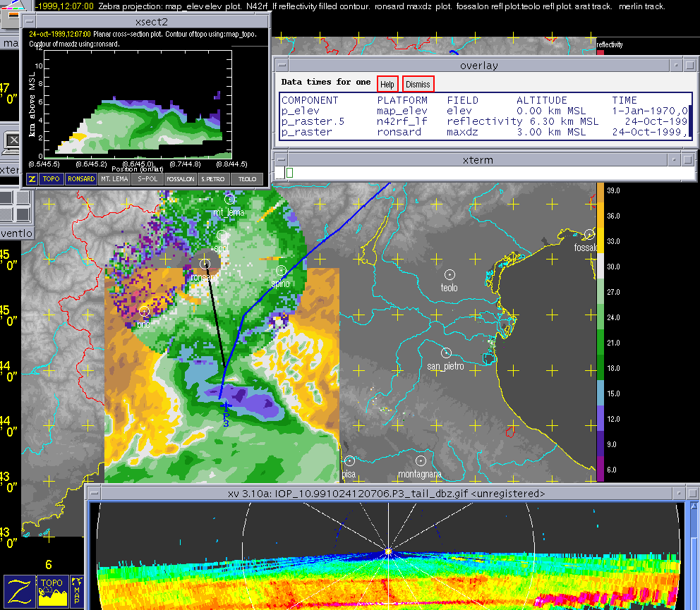Enable the MT. LEMA radar in xsect2
This screenshot has height=610, width=700.
[x=113, y=179]
